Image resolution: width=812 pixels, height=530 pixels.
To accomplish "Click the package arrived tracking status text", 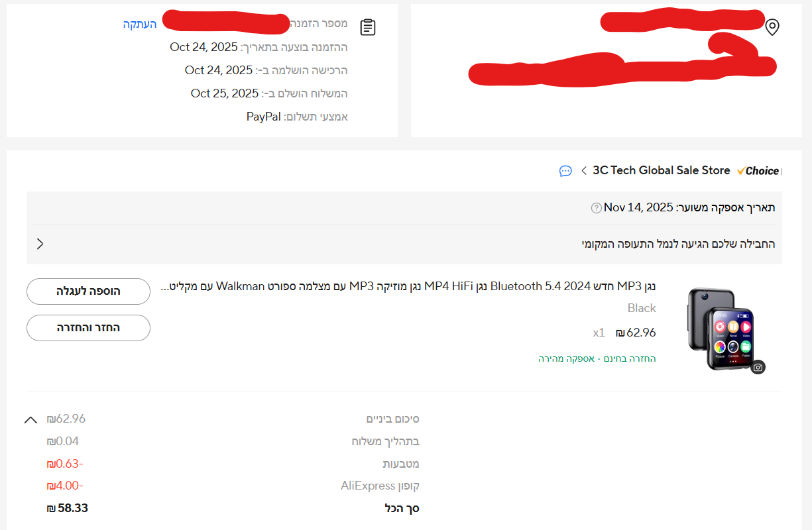I will pos(678,244).
